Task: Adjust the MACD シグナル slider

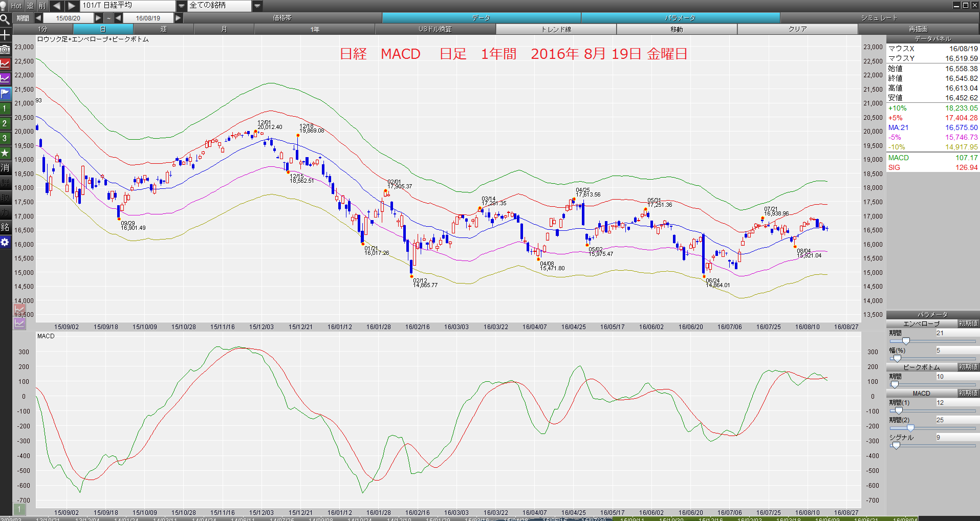Action: coord(896,445)
